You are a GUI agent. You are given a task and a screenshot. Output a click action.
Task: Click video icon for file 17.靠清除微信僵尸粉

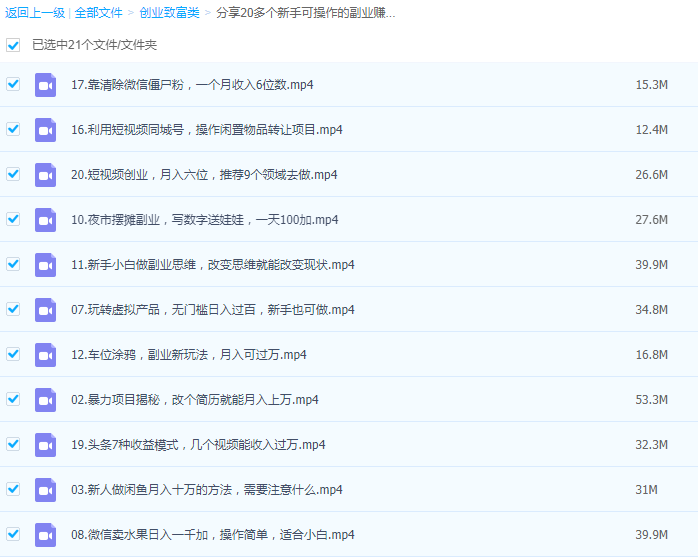pos(45,85)
